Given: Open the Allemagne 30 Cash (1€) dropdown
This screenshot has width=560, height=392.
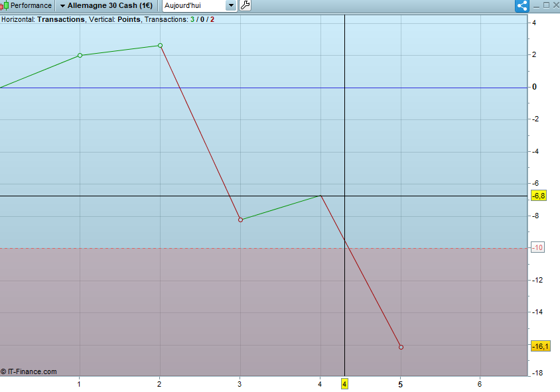Looking at the screenshot, I should click(106, 6).
